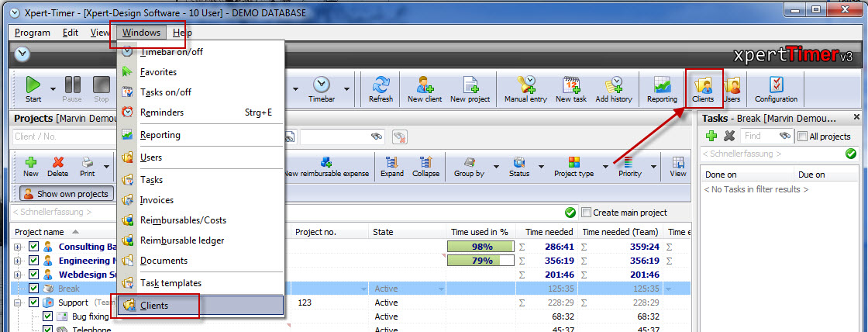Image resolution: width=868 pixels, height=332 pixels.
Task: Uncheck the Consulting project checkbox
Action: [x=33, y=247]
